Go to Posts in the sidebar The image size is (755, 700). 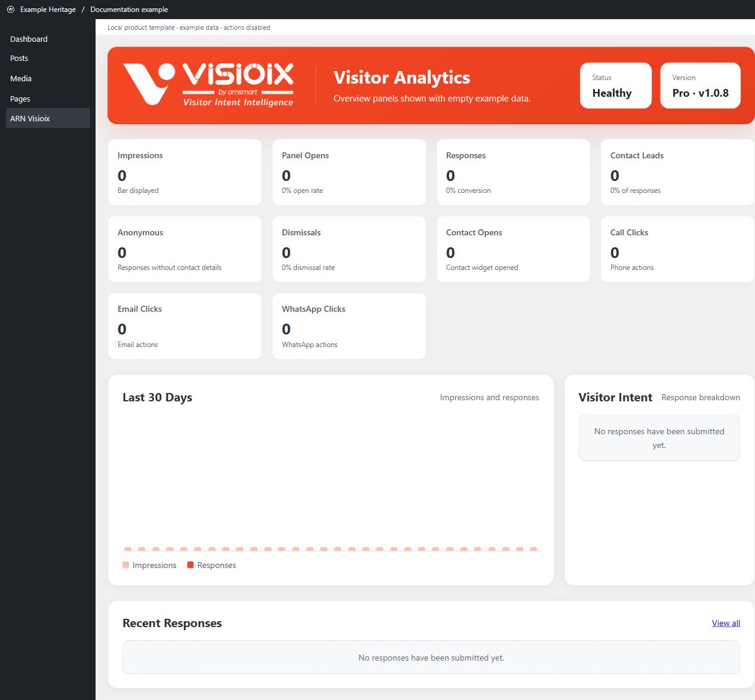pos(48,59)
